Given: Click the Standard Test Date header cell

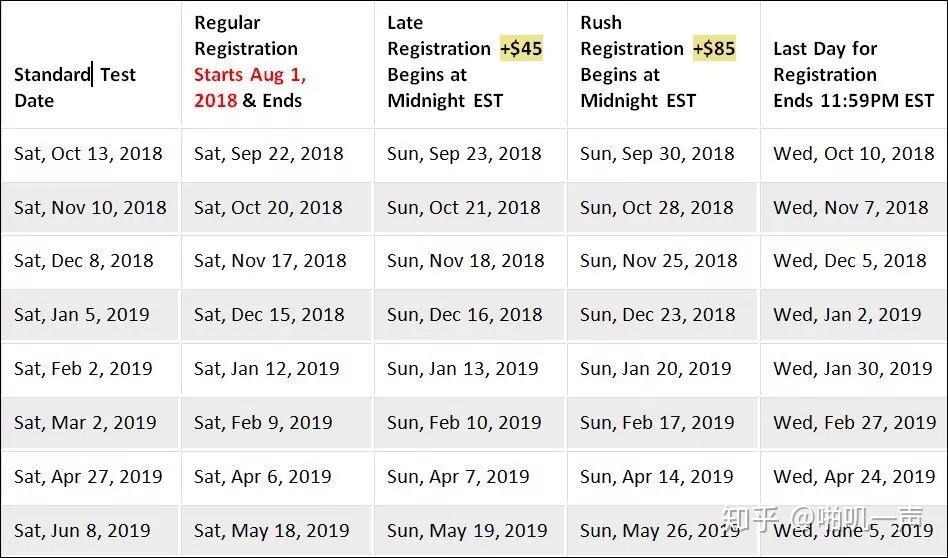Looking at the screenshot, I should pyautogui.click(x=90, y=64).
